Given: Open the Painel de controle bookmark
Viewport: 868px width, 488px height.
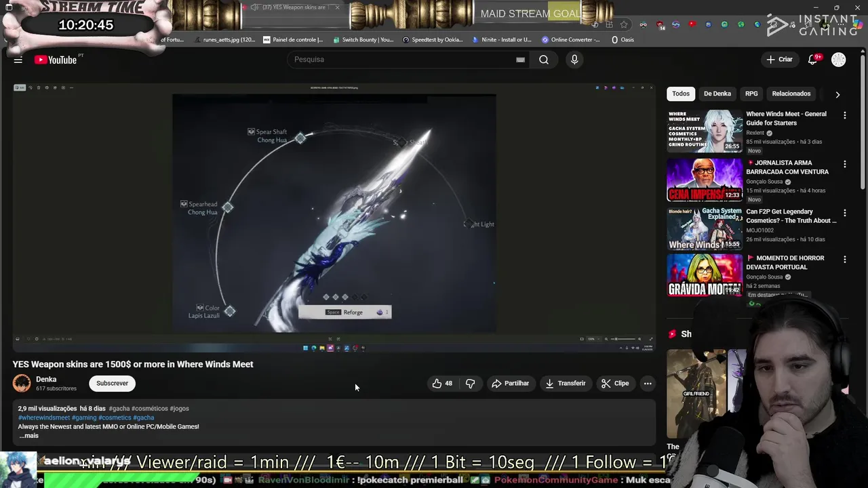Looking at the screenshot, I should (293, 39).
